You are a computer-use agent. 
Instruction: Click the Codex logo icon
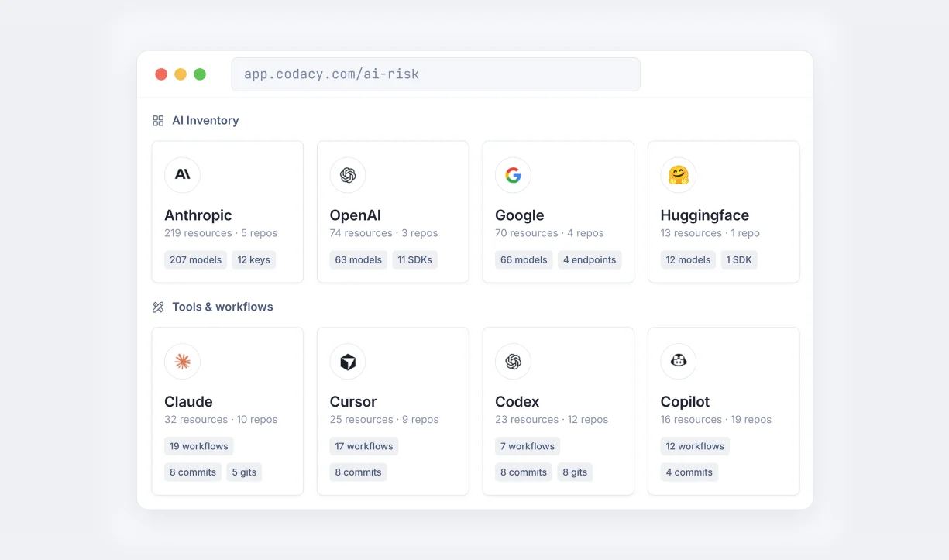click(x=513, y=362)
